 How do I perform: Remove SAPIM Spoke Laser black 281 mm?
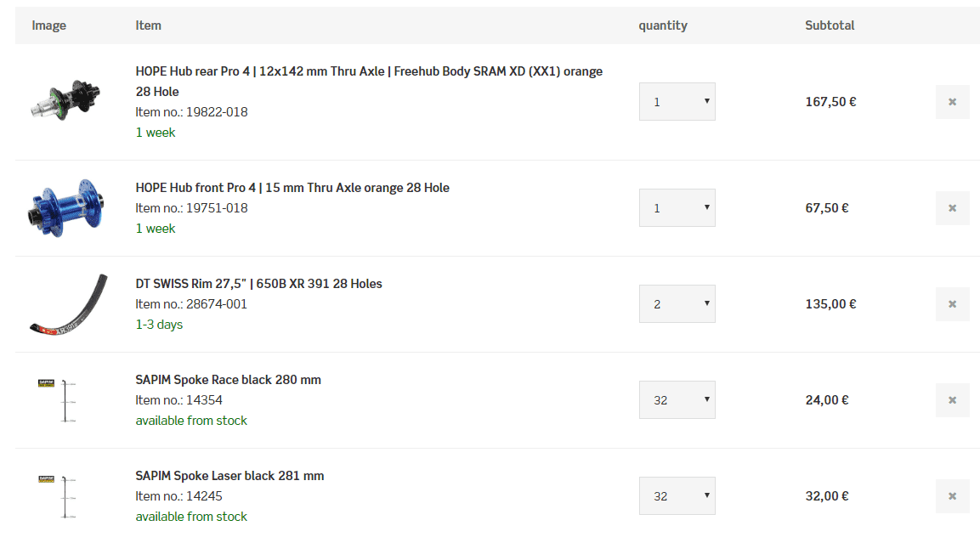coord(952,496)
